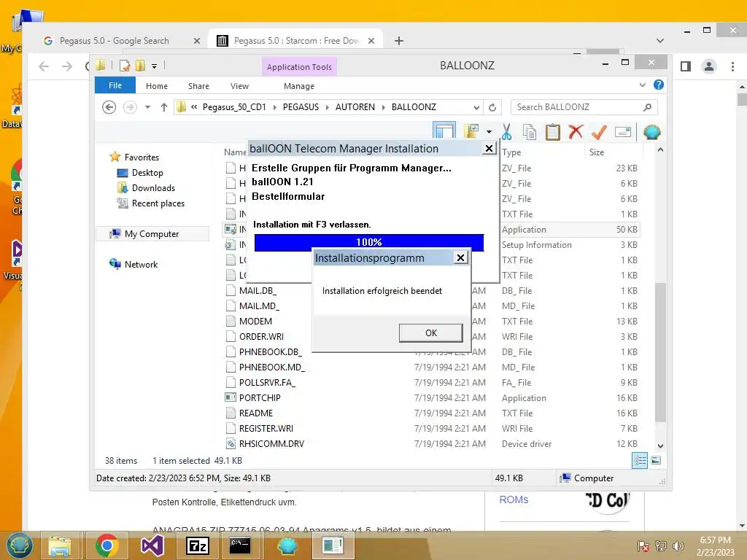The width and height of the screenshot is (747, 560).
Task: Click the Explorer forward arrow button
Action: pos(130,107)
